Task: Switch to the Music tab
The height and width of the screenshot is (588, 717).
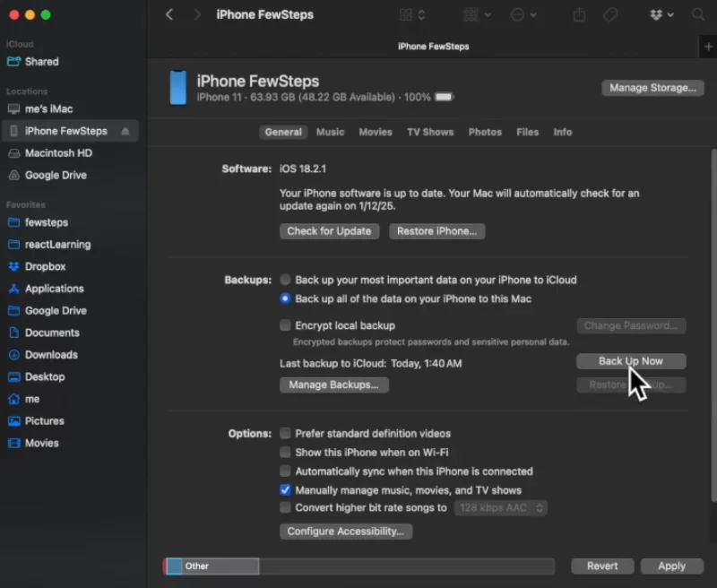Action: click(330, 132)
